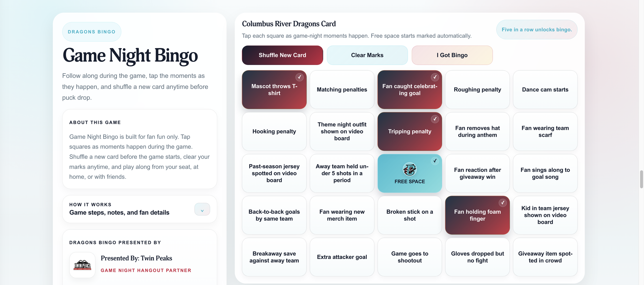Image resolution: width=644 pixels, height=285 pixels.
Task: Click checkmark on Mascot throws T-shirt square
Action: coord(299,77)
